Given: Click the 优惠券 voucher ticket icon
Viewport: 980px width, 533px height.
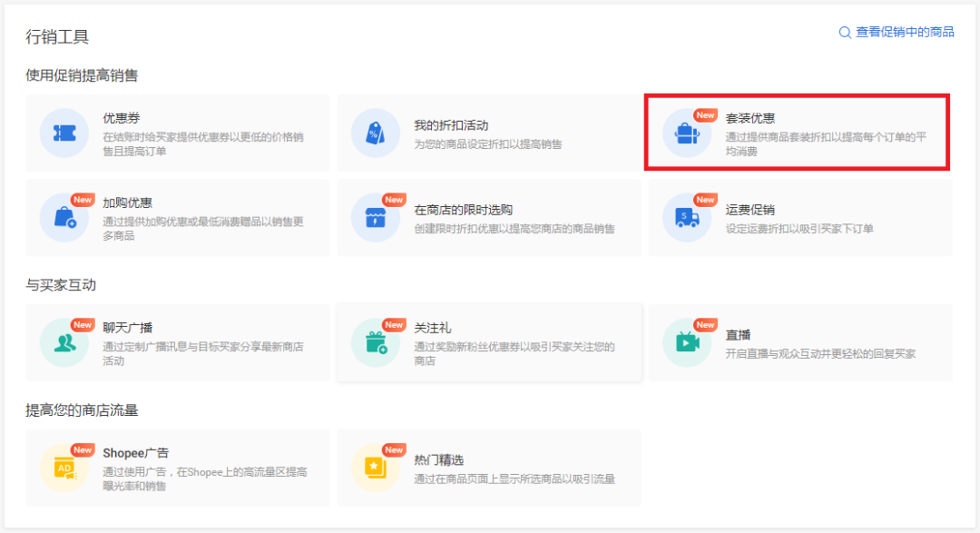Looking at the screenshot, I should coord(64,133).
